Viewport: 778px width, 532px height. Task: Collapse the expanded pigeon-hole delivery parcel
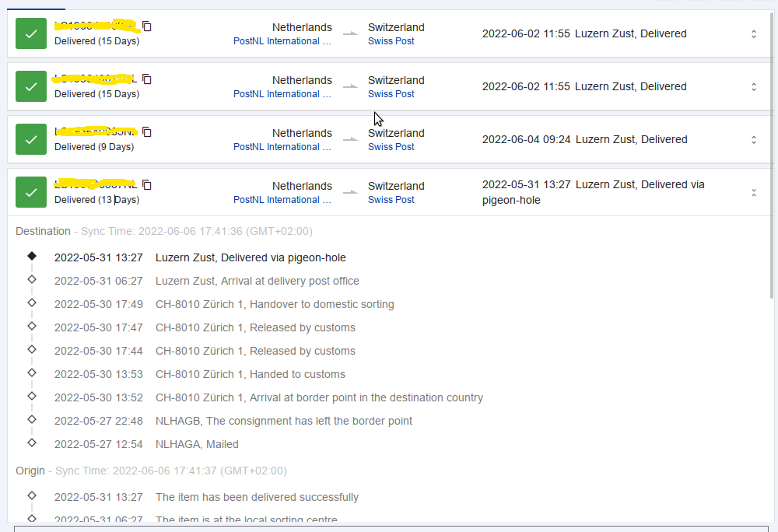[x=753, y=192]
